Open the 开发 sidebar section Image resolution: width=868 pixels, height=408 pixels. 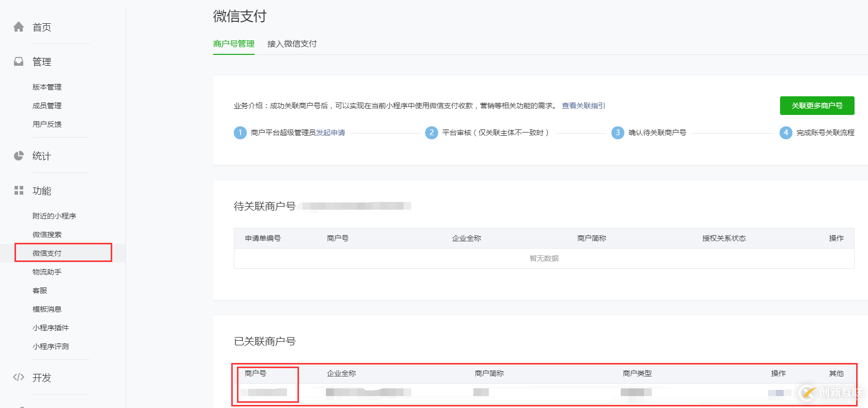pyautogui.click(x=42, y=378)
